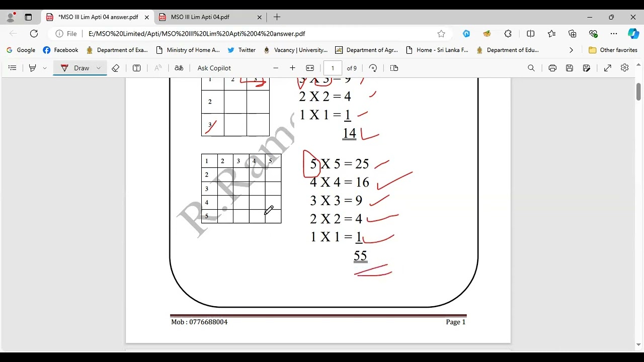Zoom in with the plus button

(x=292, y=68)
